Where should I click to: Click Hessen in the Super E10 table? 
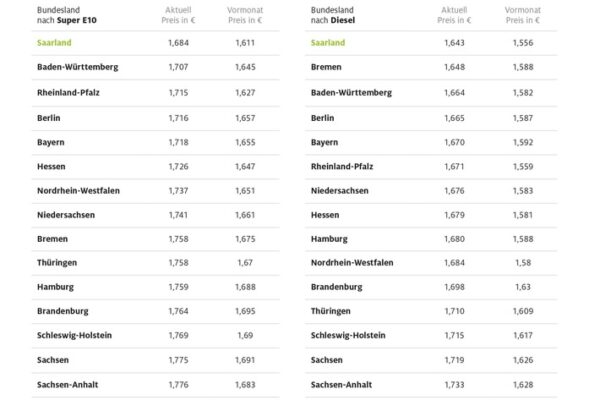pyautogui.click(x=51, y=166)
